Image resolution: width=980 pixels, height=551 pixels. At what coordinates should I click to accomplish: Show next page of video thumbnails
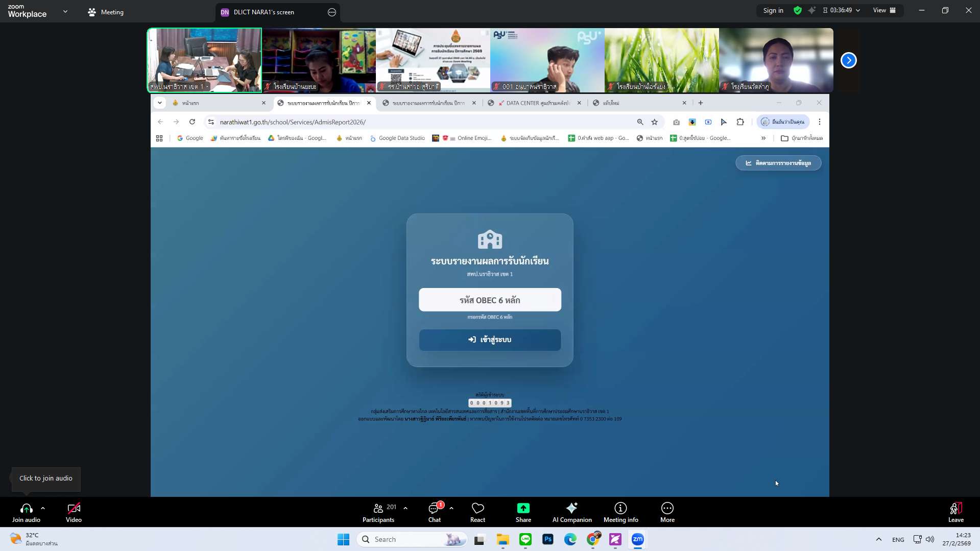pos(848,60)
